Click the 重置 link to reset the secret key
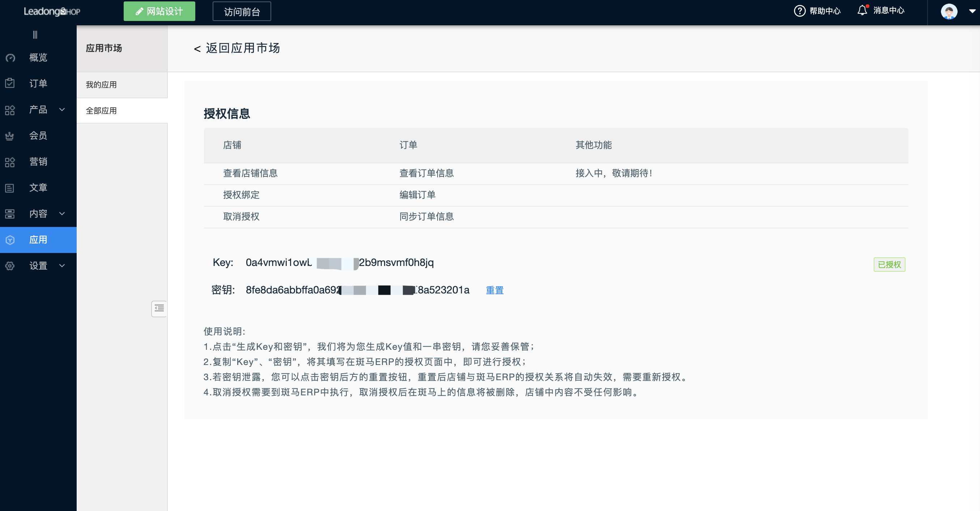The height and width of the screenshot is (511, 980). pyautogui.click(x=494, y=290)
